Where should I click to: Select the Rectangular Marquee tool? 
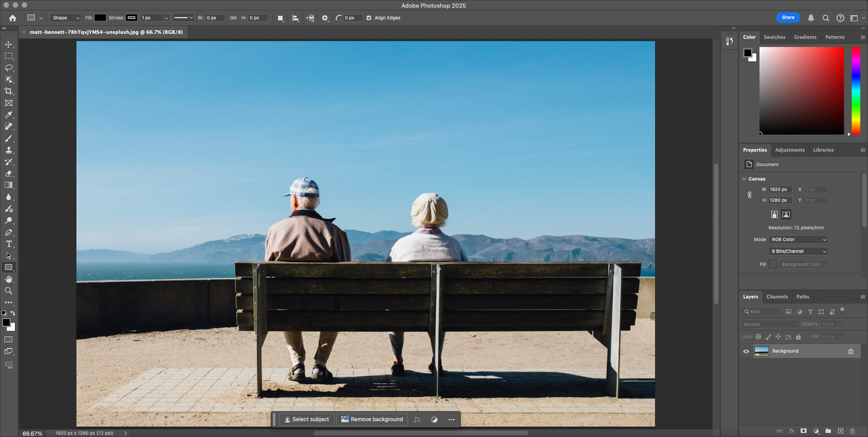point(9,56)
